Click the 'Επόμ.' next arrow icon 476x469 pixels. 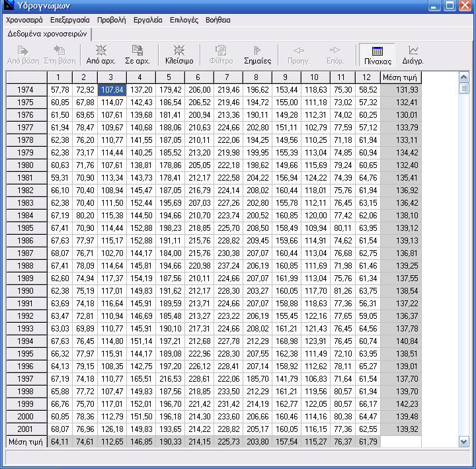335,55
